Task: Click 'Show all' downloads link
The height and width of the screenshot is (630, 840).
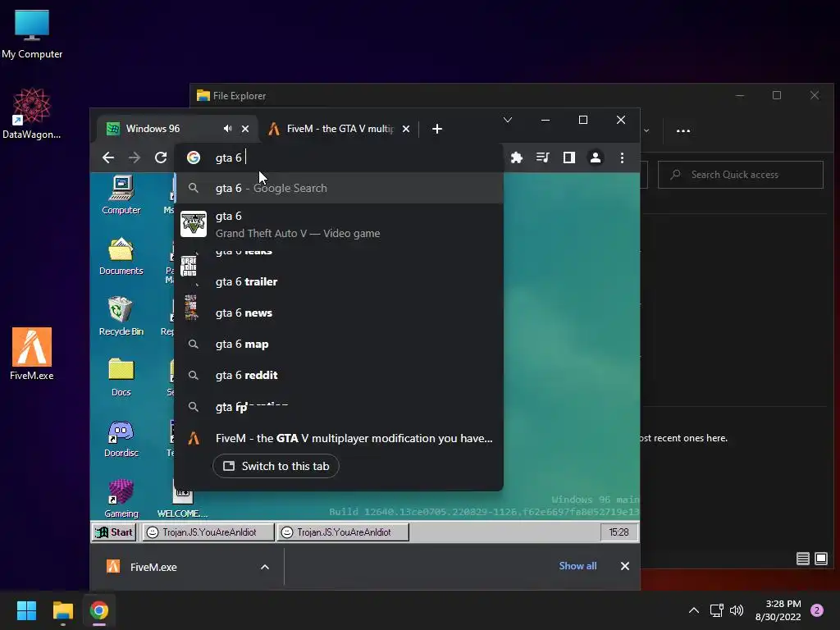Action: point(577,566)
